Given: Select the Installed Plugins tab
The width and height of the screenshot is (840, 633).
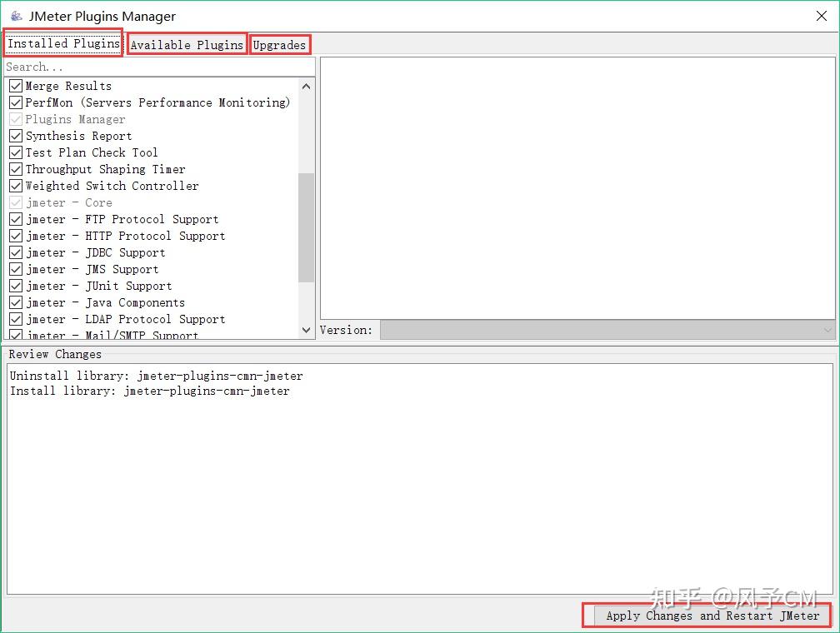Looking at the screenshot, I should tap(62, 43).
